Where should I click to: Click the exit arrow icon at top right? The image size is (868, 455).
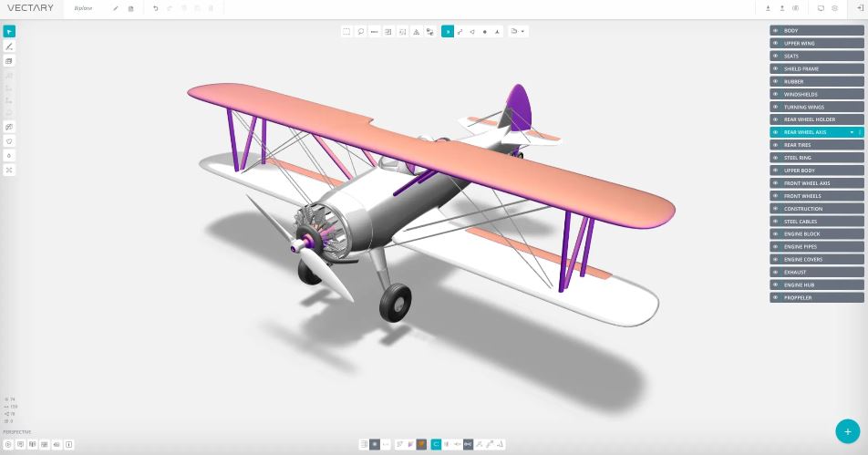[860, 8]
